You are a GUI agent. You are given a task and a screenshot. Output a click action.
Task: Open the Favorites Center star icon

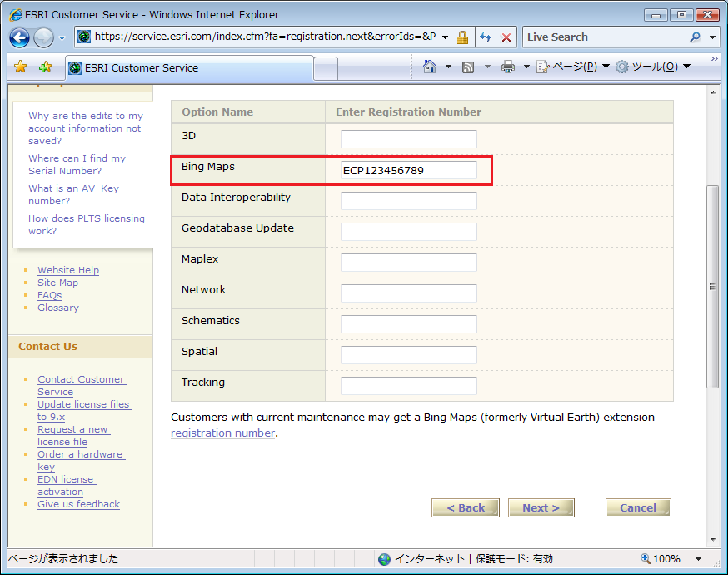click(x=21, y=67)
